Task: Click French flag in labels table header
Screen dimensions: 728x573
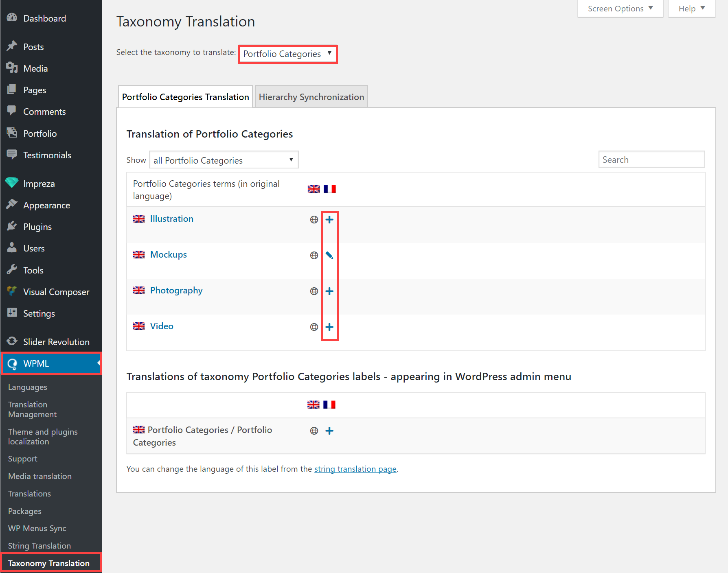Action: [329, 405]
